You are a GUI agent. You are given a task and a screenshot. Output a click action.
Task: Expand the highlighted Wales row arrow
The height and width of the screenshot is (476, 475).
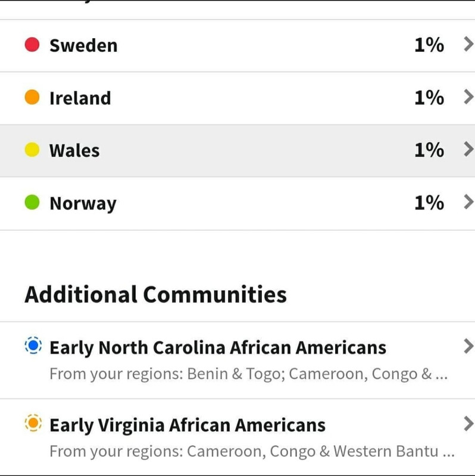point(468,150)
